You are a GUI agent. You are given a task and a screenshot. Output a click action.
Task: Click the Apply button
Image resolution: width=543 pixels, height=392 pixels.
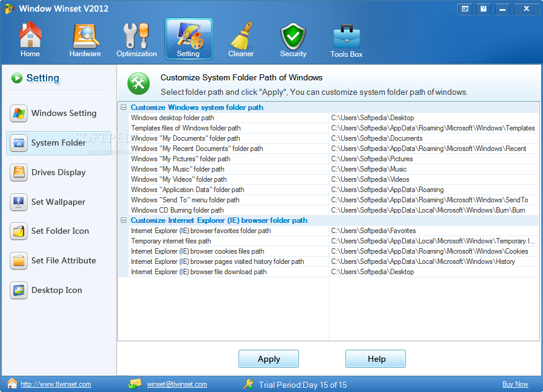(269, 359)
